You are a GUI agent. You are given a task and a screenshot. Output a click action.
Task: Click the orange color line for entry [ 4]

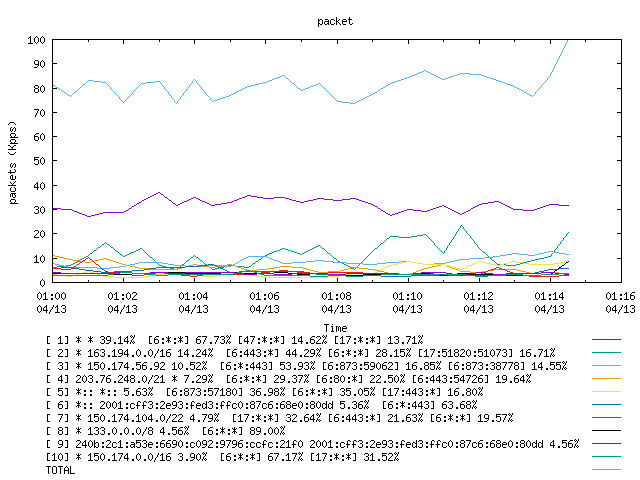click(x=606, y=378)
